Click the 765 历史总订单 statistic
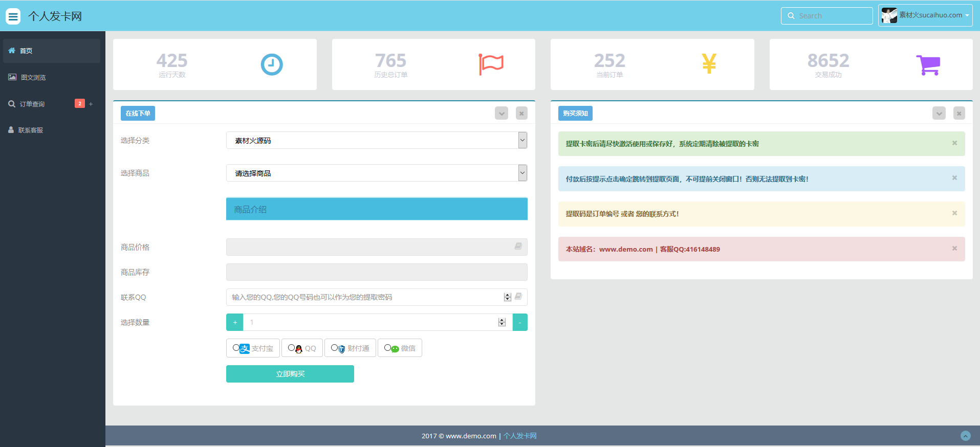The height and width of the screenshot is (447, 980). (391, 65)
